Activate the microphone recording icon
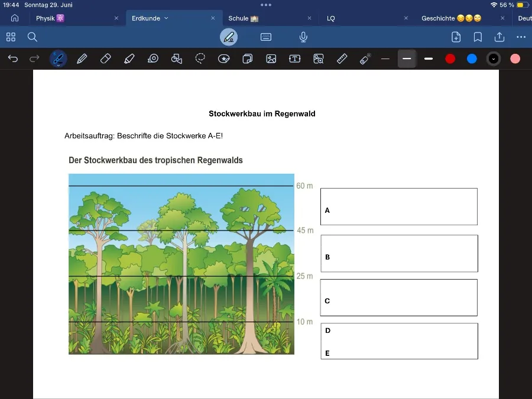 point(303,37)
